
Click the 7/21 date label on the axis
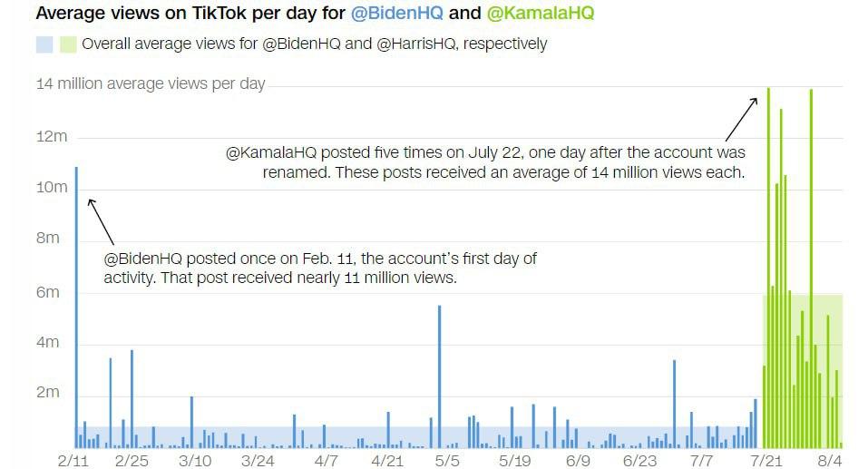coord(766,460)
